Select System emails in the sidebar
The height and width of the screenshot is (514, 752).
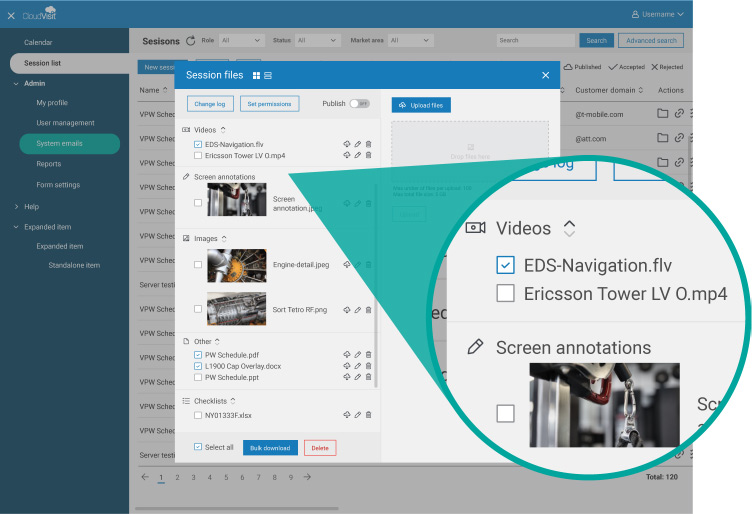click(x=70, y=143)
